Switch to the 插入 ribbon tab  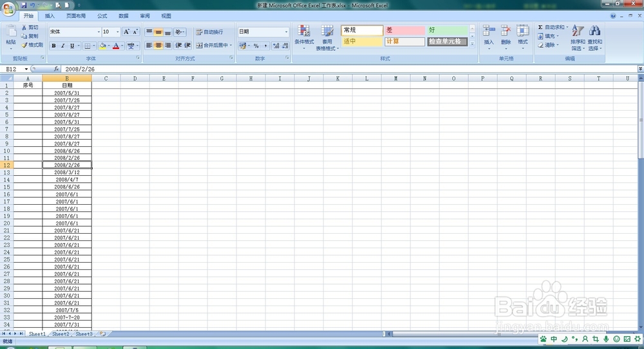coord(50,16)
